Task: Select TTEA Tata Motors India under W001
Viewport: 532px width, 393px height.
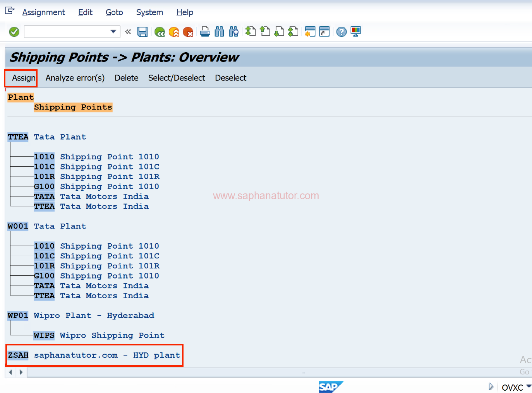Action: tap(91, 296)
